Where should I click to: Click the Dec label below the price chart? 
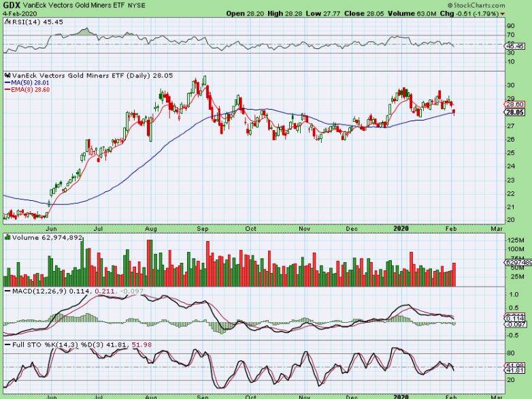[352, 229]
